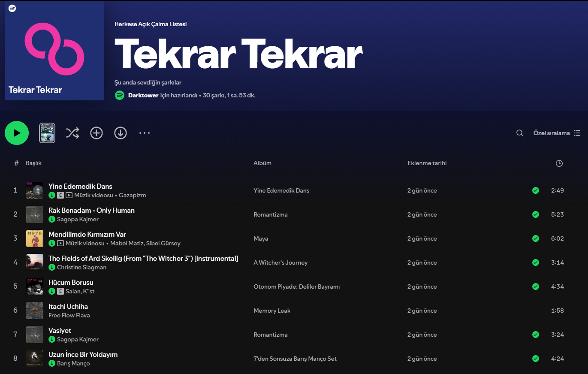
Task: Select the track Yine Edemedik Dans
Action: (x=80, y=186)
